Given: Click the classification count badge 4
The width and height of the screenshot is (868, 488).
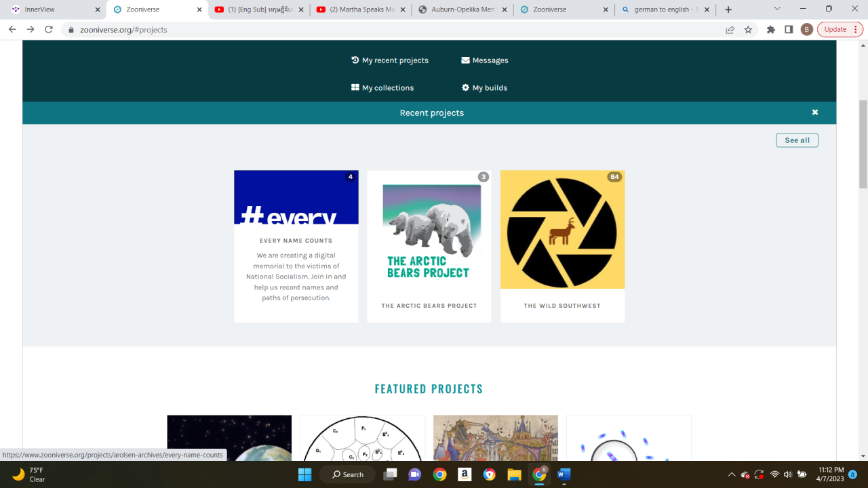Looking at the screenshot, I should (350, 177).
